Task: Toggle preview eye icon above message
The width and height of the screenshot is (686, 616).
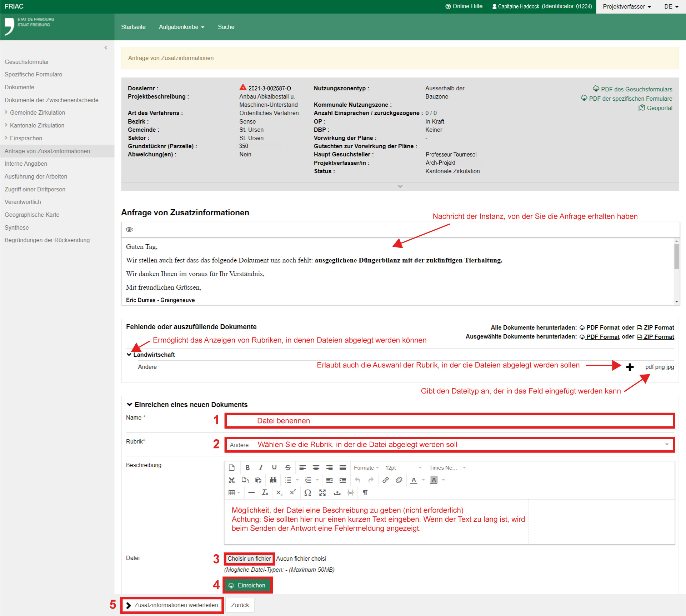Action: pos(129,230)
